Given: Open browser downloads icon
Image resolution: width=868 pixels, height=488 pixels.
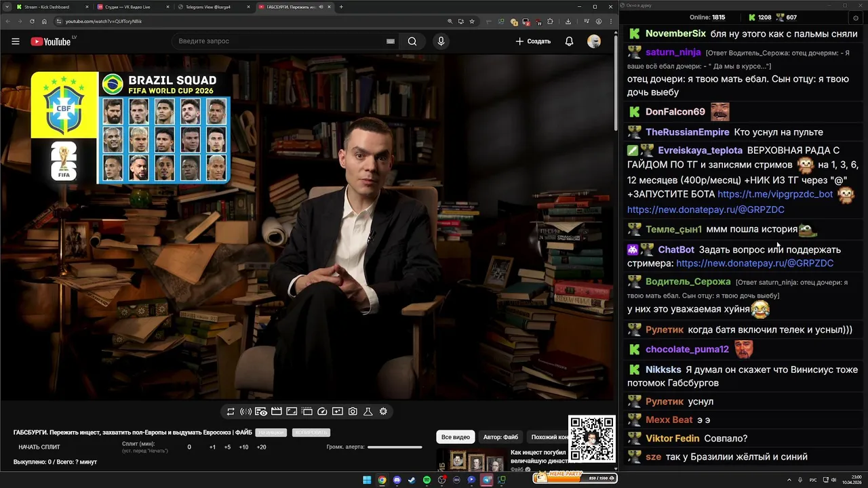Looking at the screenshot, I should coord(568,21).
